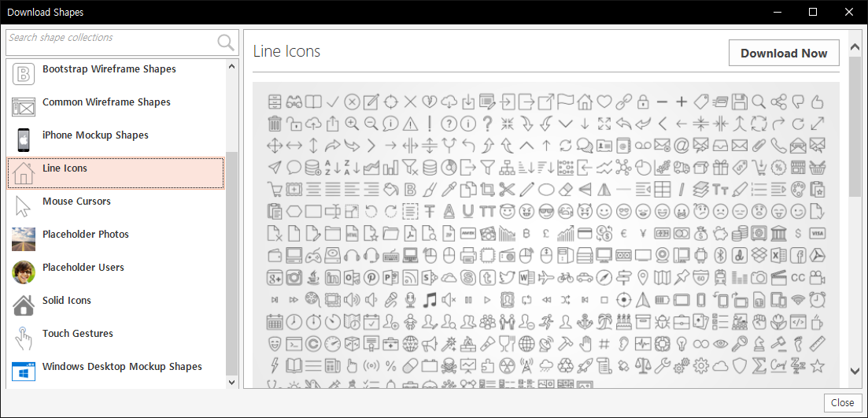Image resolution: width=868 pixels, height=418 pixels.
Task: Click the skull and crossbones icon
Action: 449,367
